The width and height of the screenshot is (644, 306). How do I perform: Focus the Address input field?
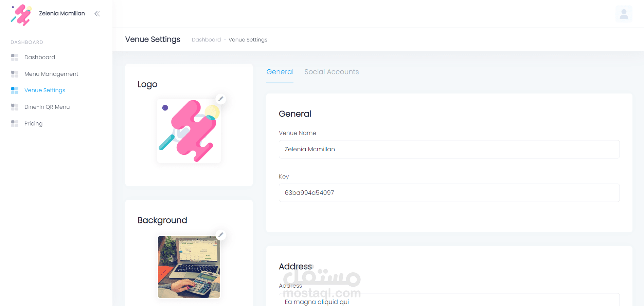coord(449,300)
